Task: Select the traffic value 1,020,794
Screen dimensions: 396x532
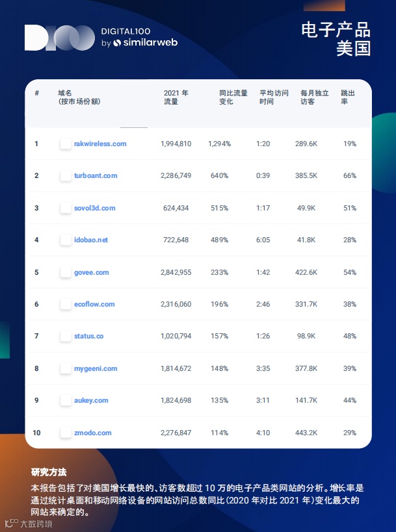Action: pos(176,336)
